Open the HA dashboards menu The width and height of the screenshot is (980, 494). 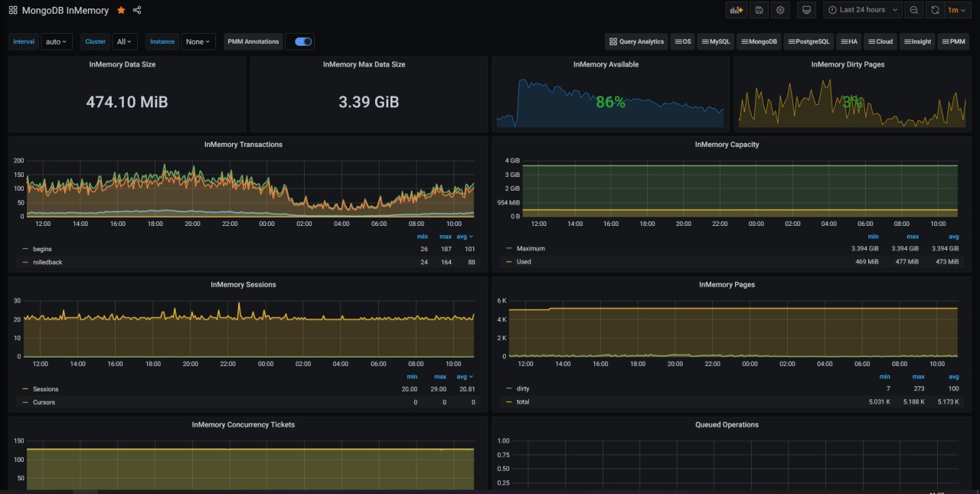click(848, 41)
